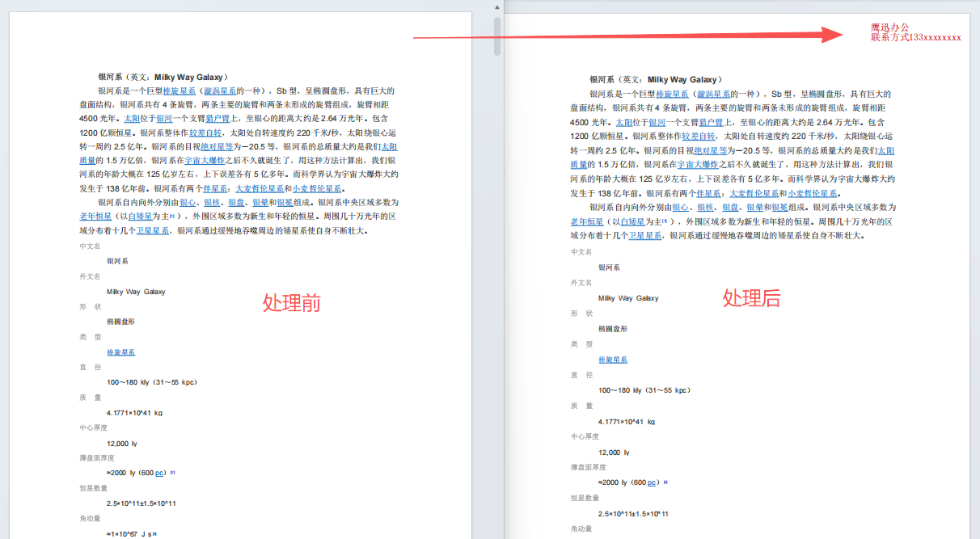980x539 pixels.
Task: Open the 伴星系 hyperlink in the left document
Action: click(x=214, y=187)
